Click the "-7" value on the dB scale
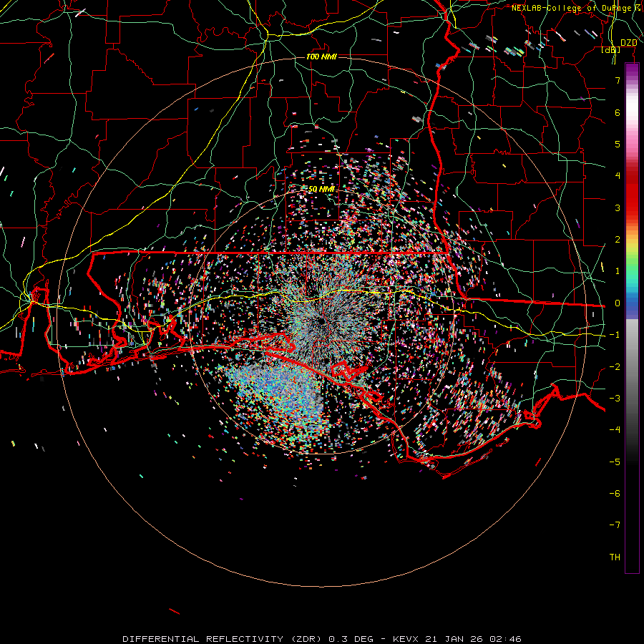Screen dimensions: 644x644 615,525
